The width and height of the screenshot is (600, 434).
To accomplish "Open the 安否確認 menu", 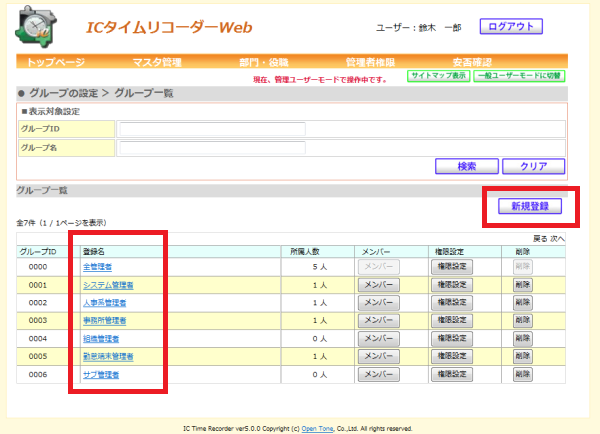I will [x=472, y=62].
